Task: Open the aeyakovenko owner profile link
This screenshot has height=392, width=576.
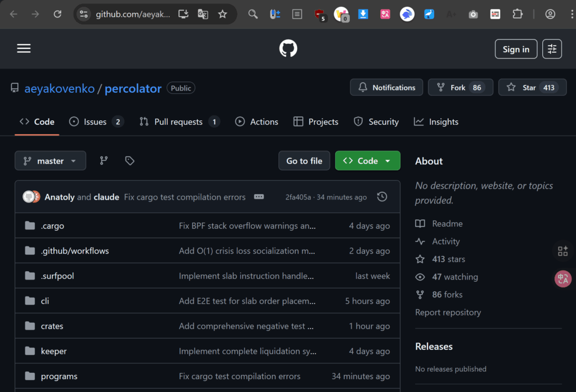Action: 60,88
